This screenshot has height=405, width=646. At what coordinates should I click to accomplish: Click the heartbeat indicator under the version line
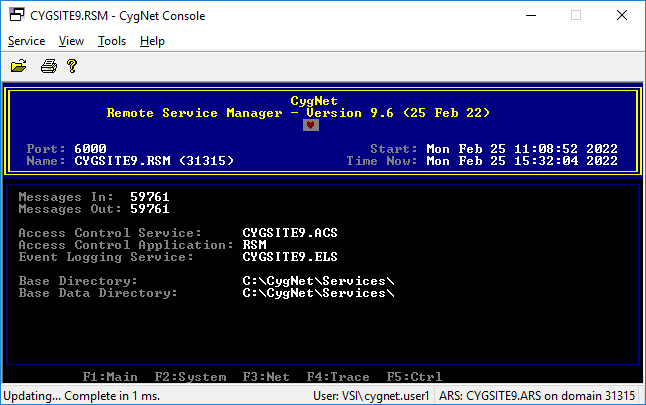point(311,125)
